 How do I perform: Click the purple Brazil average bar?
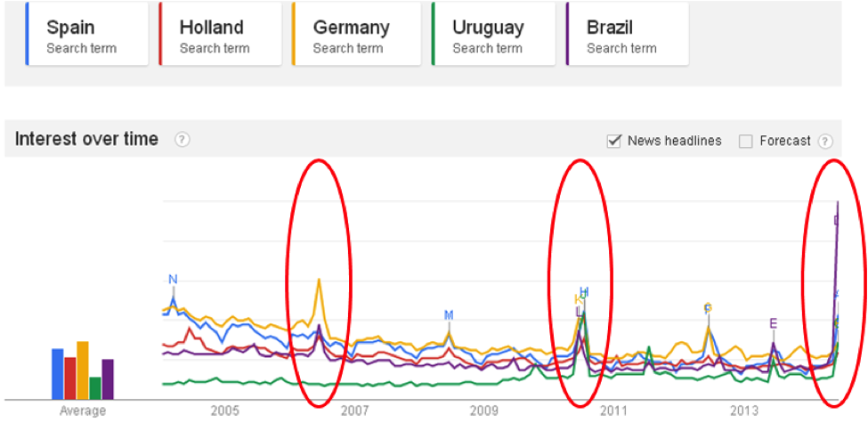pos(108,378)
